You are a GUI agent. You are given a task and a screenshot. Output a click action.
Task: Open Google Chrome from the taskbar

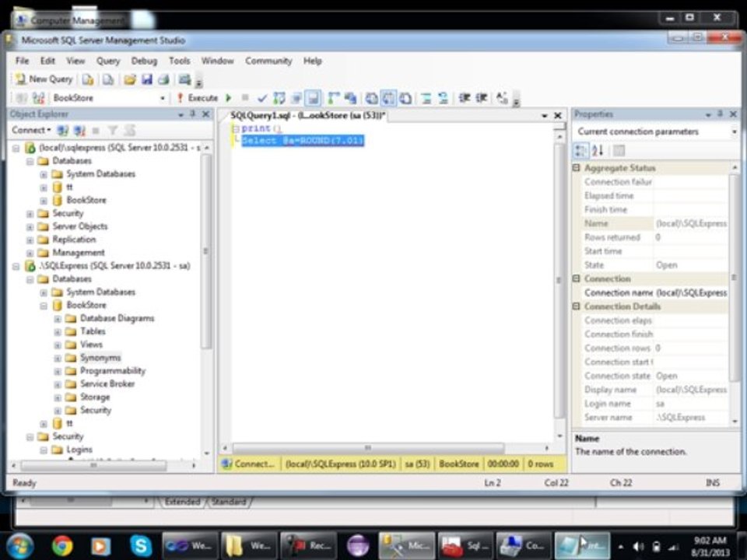pyautogui.click(x=62, y=545)
